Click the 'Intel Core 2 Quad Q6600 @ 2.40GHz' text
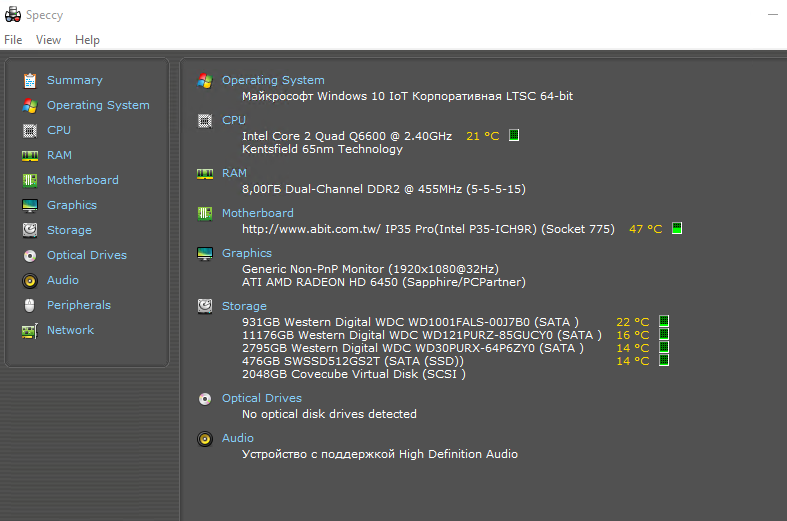Viewport: 787px width, 521px height. [347, 136]
